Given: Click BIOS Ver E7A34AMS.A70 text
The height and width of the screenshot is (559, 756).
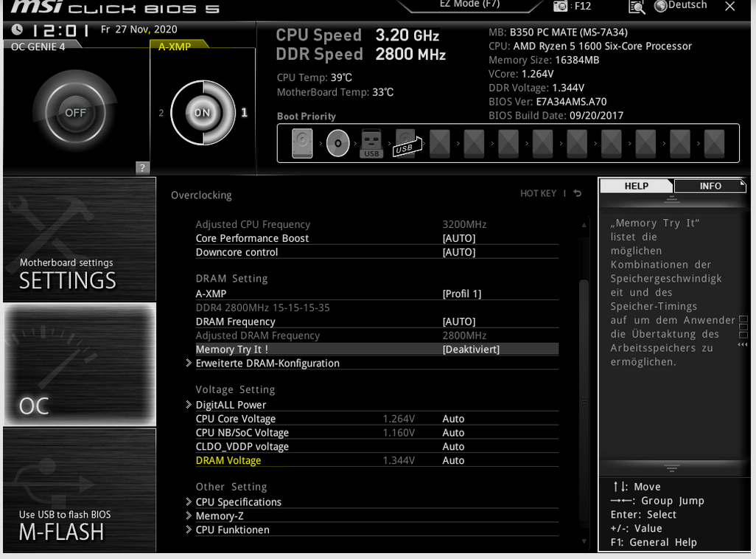Looking at the screenshot, I should click(547, 102).
